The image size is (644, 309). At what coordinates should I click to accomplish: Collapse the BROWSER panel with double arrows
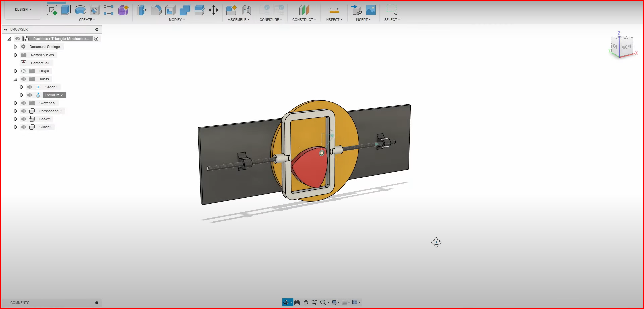[x=5, y=29]
